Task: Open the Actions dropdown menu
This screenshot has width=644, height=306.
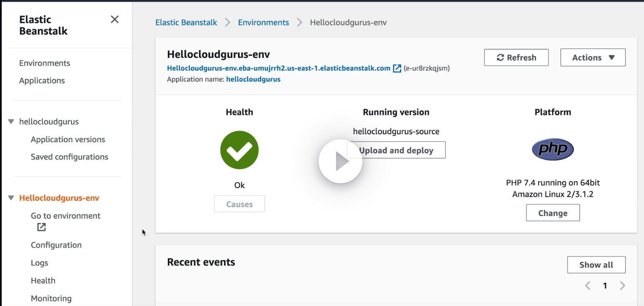Action: click(593, 57)
